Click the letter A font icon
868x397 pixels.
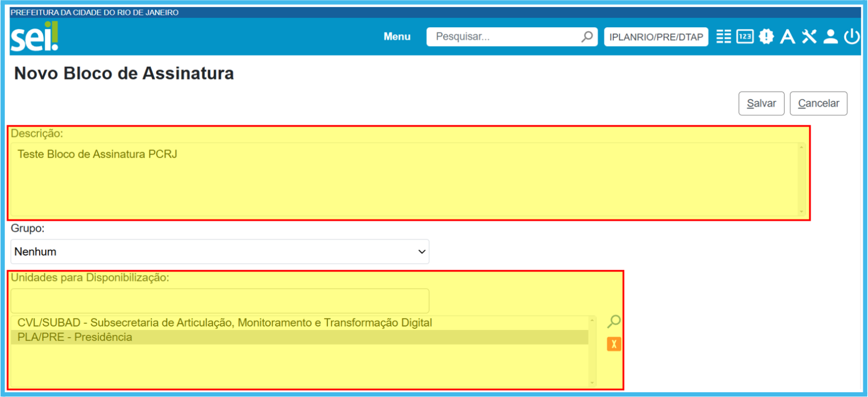tap(787, 37)
